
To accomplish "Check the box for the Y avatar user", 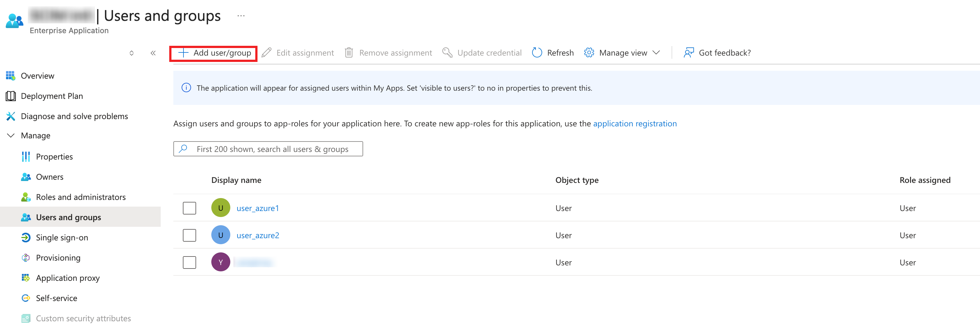I will [189, 263].
